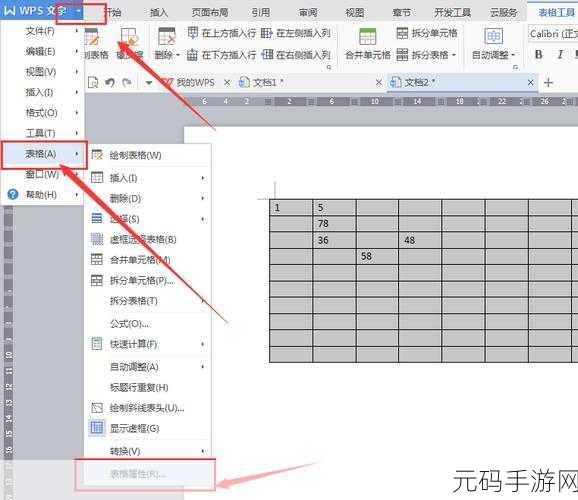Close the 文档1 tab
578x500 pixels.
point(379,83)
